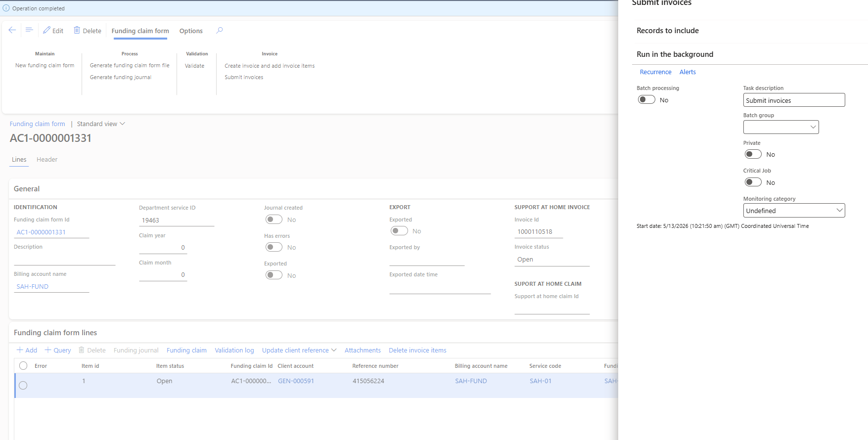Click the Validate action
868x440 pixels.
point(194,66)
